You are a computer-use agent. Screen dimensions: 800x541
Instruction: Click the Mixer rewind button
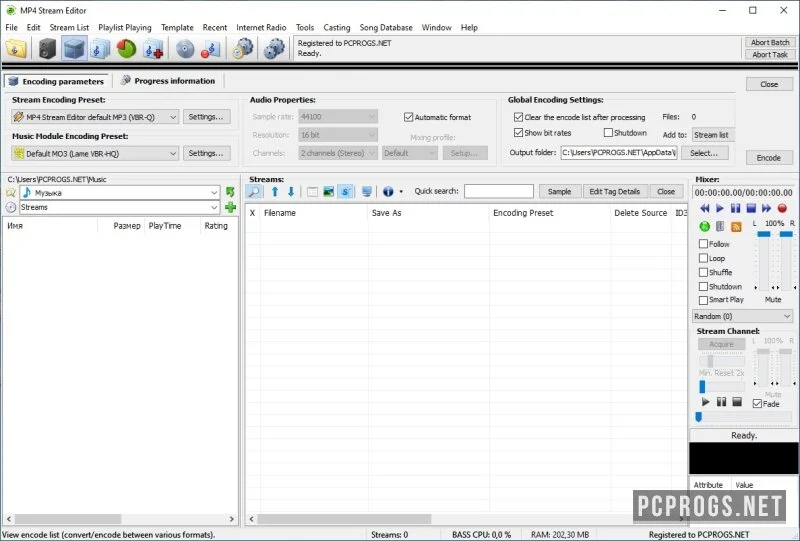[x=705, y=208]
